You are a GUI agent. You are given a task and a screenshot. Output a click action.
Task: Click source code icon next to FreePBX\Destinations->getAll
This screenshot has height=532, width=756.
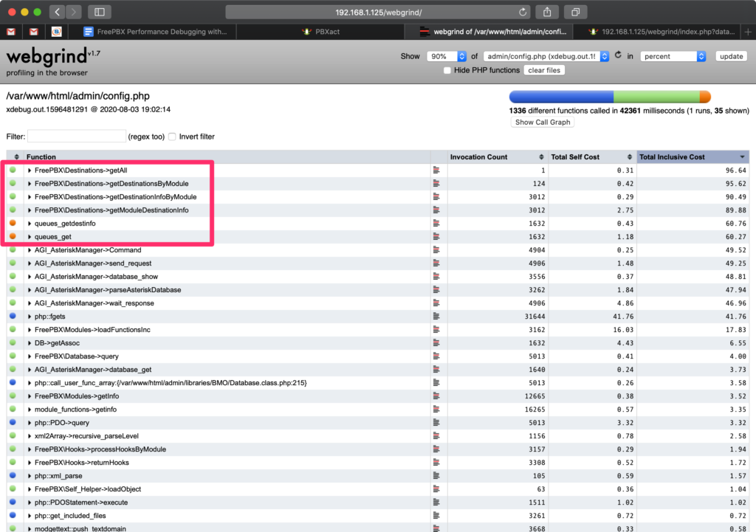[438, 170]
